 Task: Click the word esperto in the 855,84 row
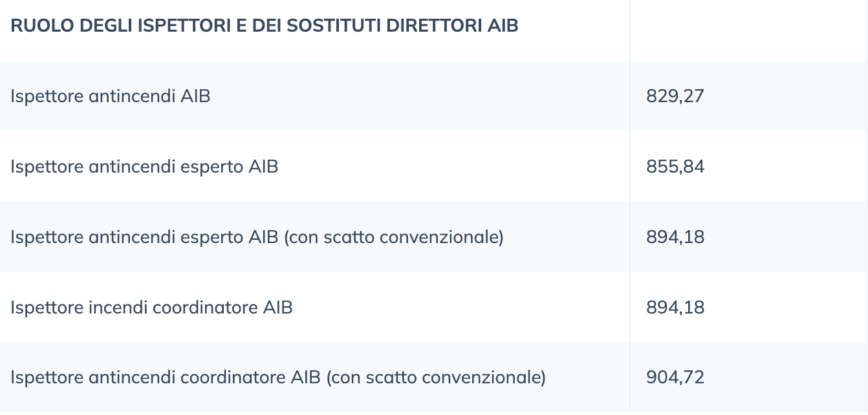(x=212, y=168)
